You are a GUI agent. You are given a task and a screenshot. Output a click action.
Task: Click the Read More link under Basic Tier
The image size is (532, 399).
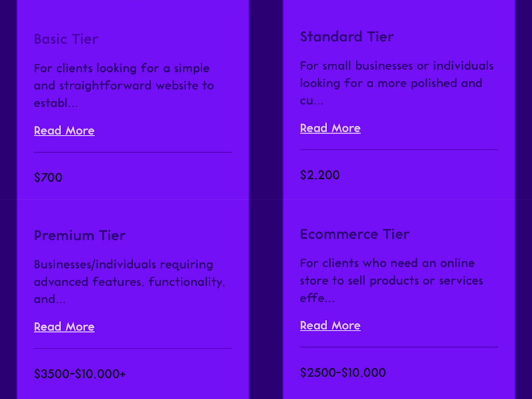click(64, 130)
